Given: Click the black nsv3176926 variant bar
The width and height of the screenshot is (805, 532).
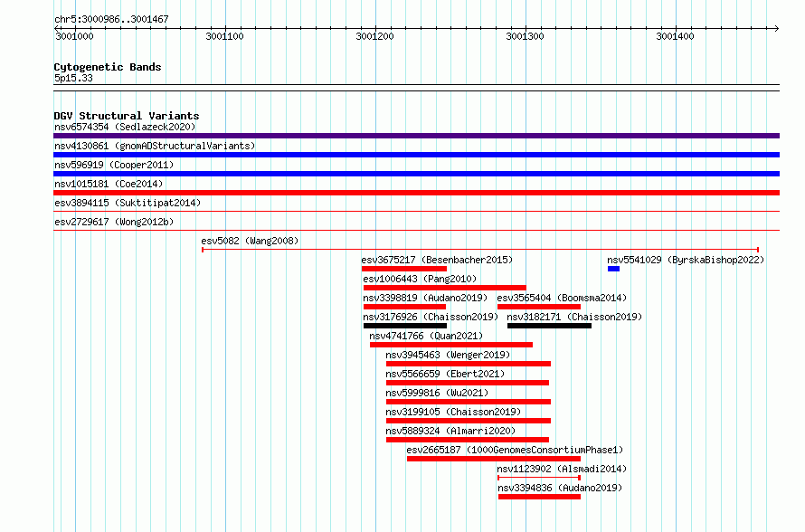Looking at the screenshot, I should point(405,326).
